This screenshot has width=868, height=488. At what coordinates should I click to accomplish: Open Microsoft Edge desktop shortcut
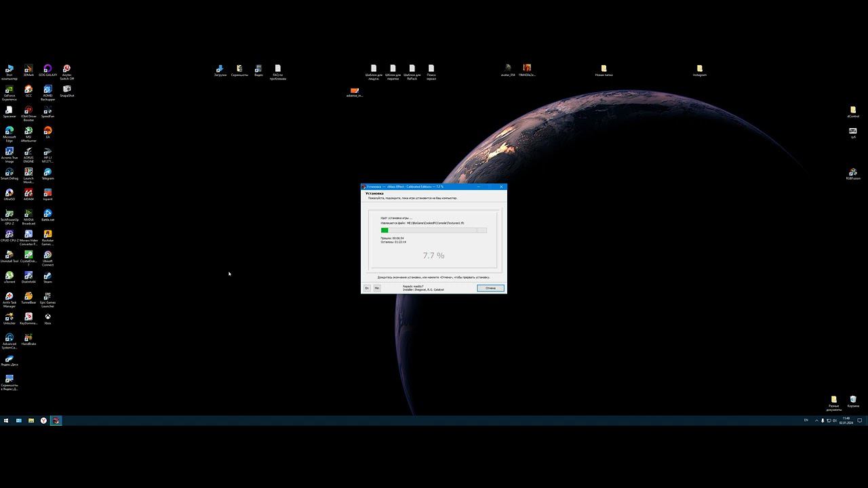pyautogui.click(x=9, y=135)
